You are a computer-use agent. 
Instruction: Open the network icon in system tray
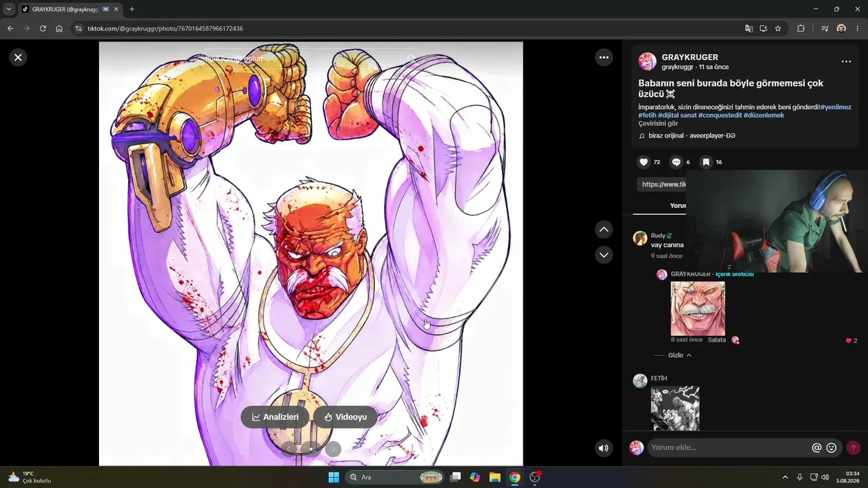coord(814,477)
